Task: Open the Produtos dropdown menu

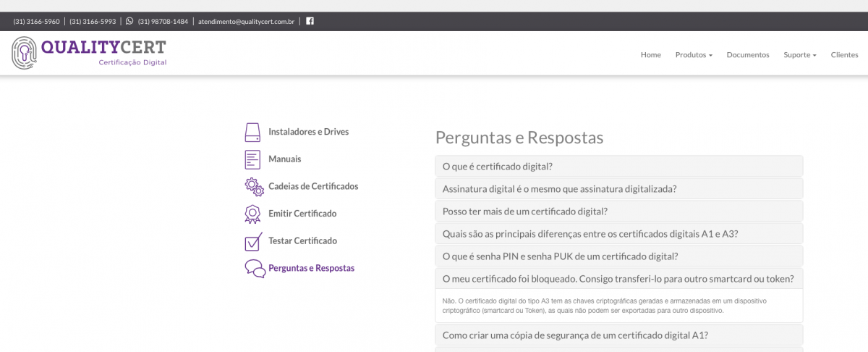Action: [694, 55]
